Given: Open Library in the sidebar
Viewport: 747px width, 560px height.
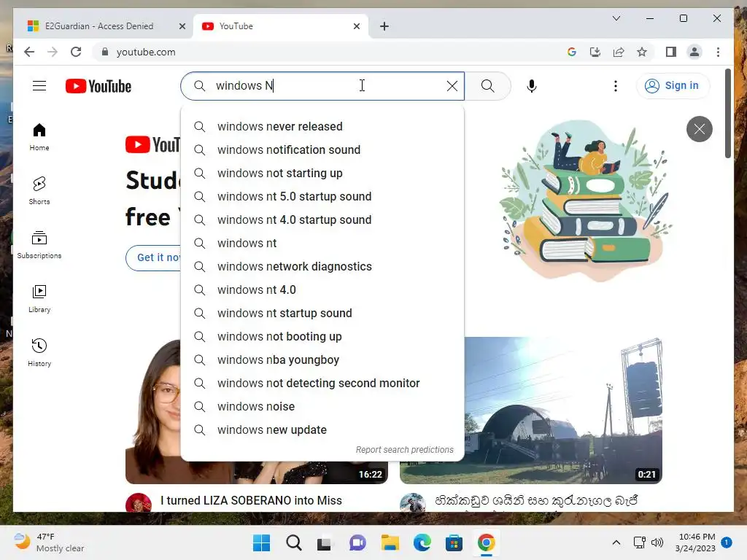Looking at the screenshot, I should pyautogui.click(x=39, y=298).
